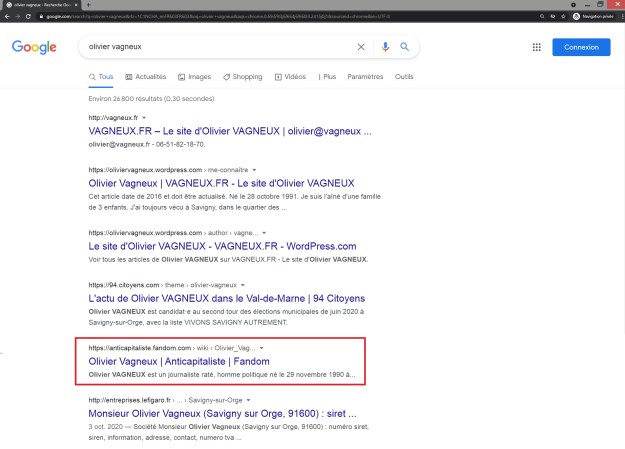Click the blue Connexion button
This screenshot has height=449, width=625.
point(581,47)
